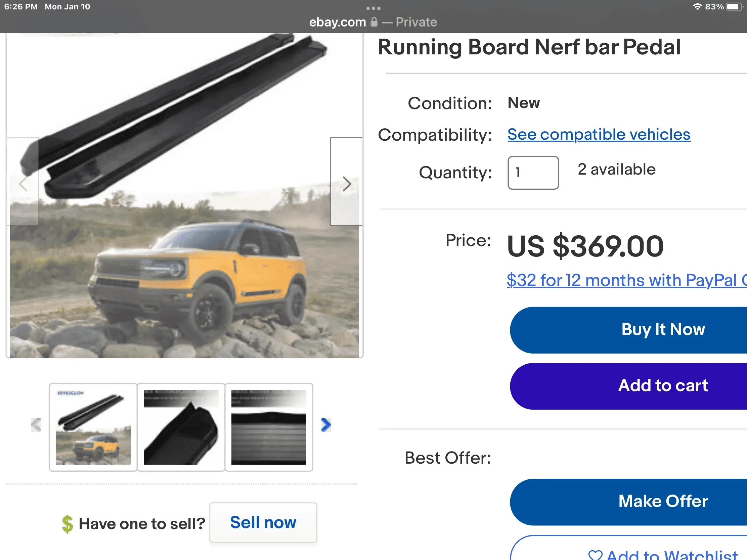
Task: Tap the three-dot multitasking menu at top
Action: (x=373, y=8)
